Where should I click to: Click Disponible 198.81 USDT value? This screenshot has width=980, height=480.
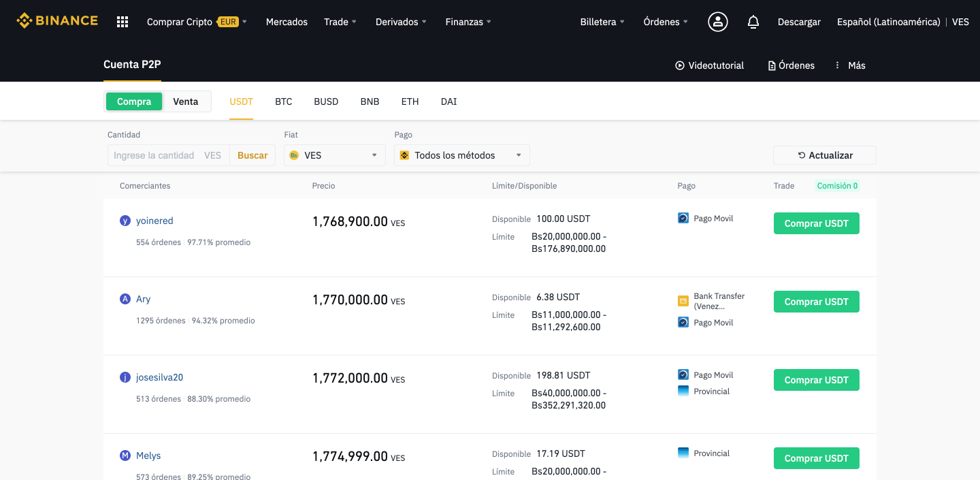pyautogui.click(x=563, y=375)
